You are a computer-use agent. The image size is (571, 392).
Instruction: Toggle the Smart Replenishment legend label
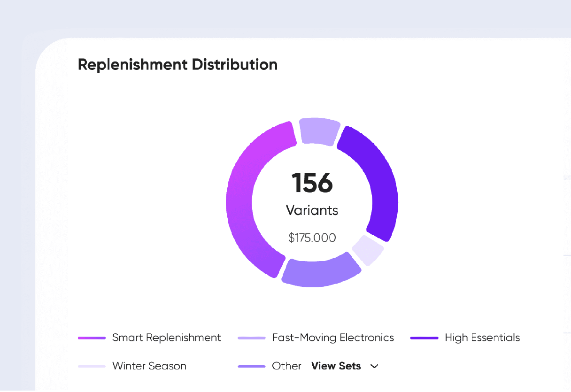[167, 338]
